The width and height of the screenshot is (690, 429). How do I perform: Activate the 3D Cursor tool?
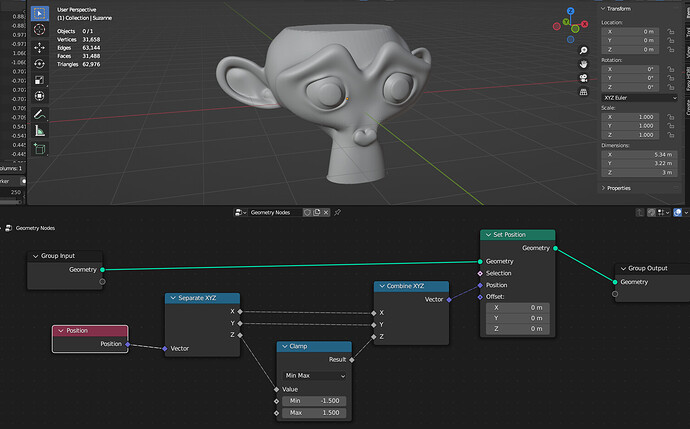click(x=40, y=29)
